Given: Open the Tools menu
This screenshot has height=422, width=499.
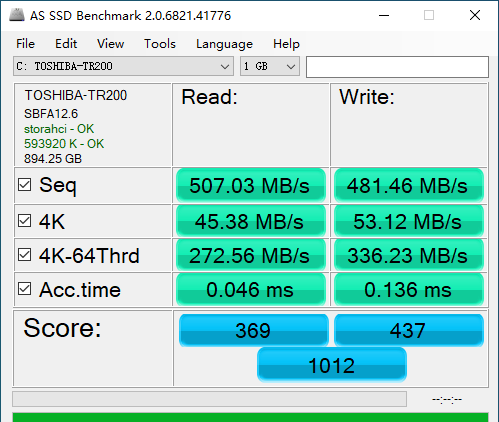Looking at the screenshot, I should 160,44.
